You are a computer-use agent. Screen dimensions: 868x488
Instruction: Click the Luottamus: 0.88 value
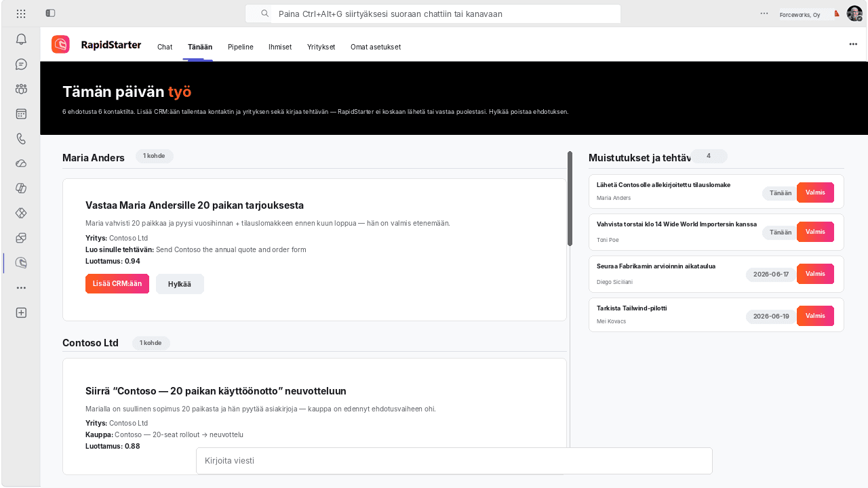point(113,446)
